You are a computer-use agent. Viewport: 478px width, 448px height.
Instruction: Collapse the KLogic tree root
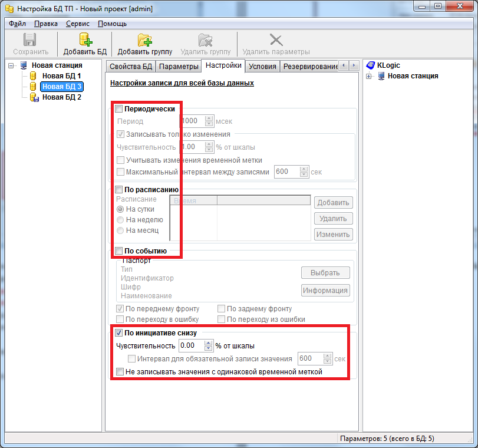369,65
